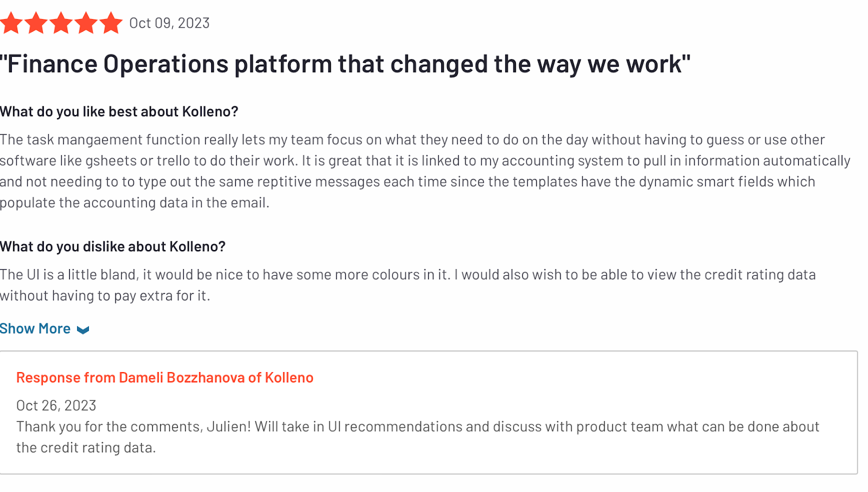This screenshot has width=868, height=492.
Task: Click the review date Oct 09, 2023
Action: 169,23
